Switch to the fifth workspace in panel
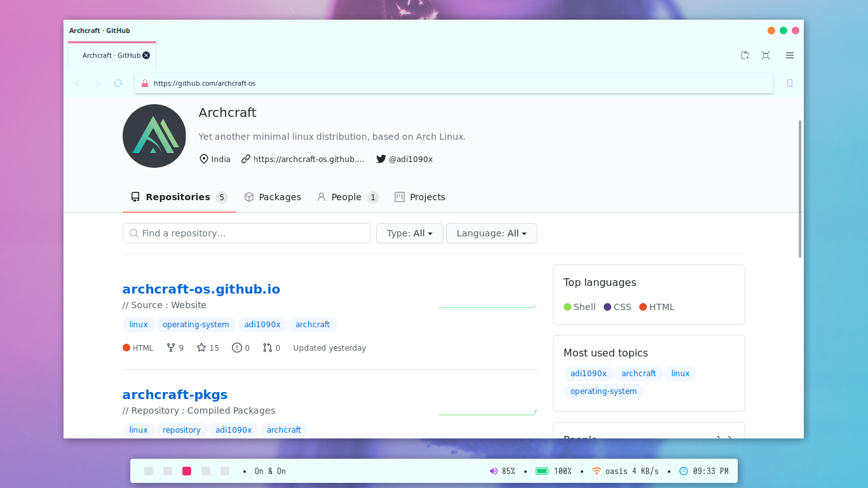 (225, 471)
